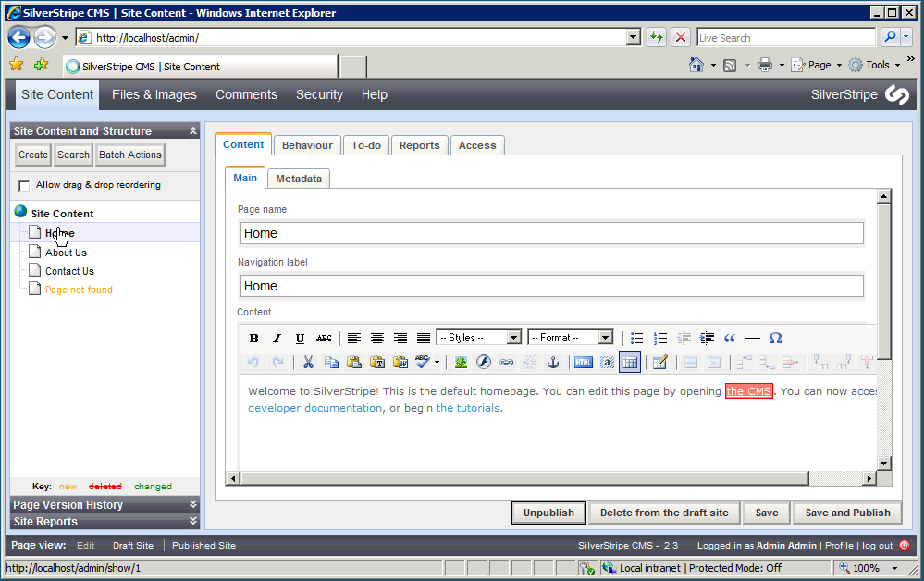Enable drag & drop reordering checkbox
The height and width of the screenshot is (581, 924).
click(24, 186)
